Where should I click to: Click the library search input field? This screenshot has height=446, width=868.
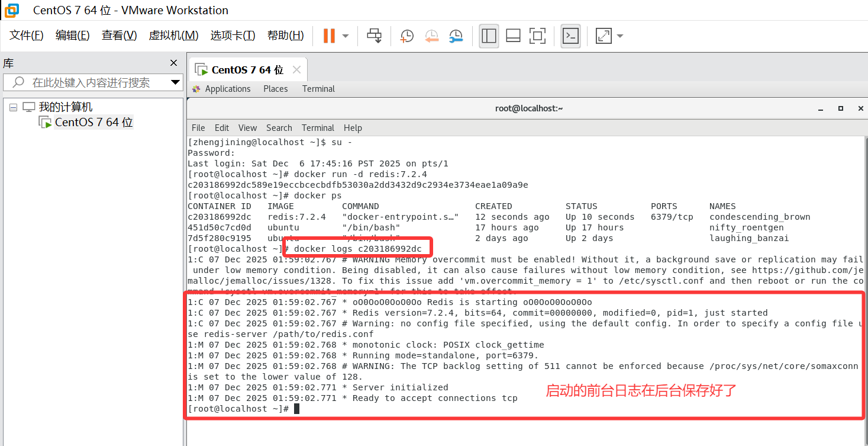[x=92, y=82]
